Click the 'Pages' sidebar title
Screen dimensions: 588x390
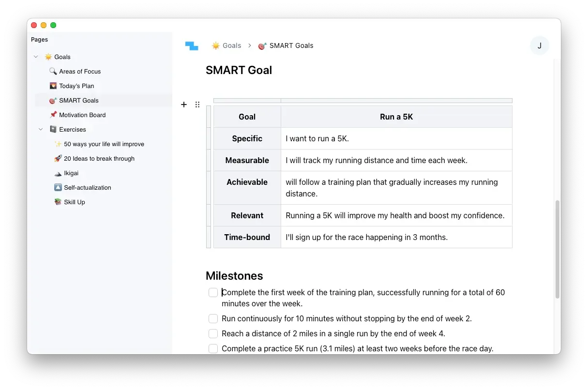pyautogui.click(x=40, y=40)
